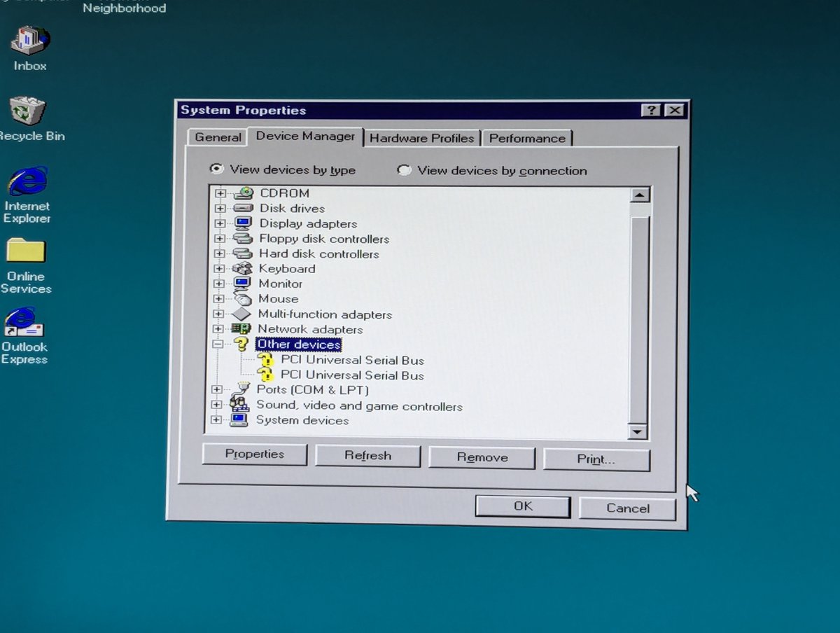Dismiss dialog with Cancel button
840x633 pixels.
pyautogui.click(x=628, y=508)
